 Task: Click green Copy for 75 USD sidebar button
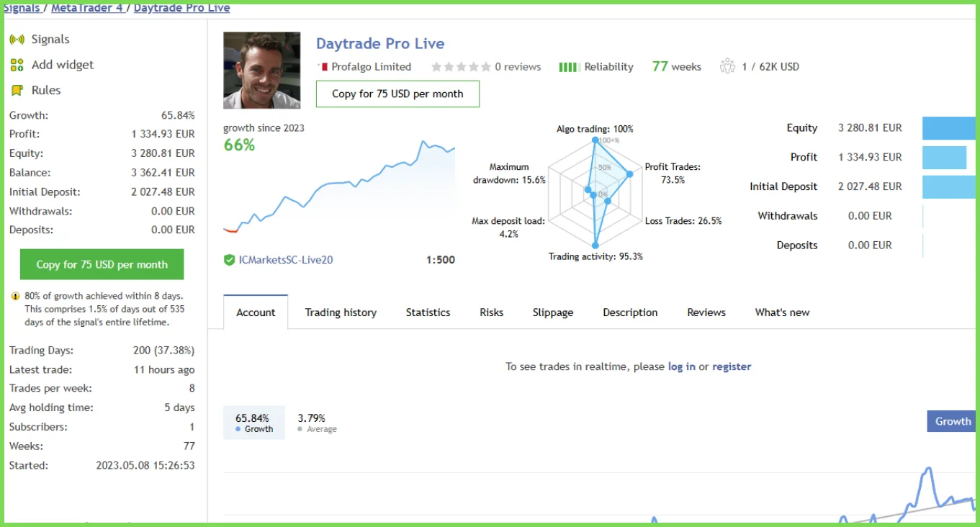tap(102, 264)
